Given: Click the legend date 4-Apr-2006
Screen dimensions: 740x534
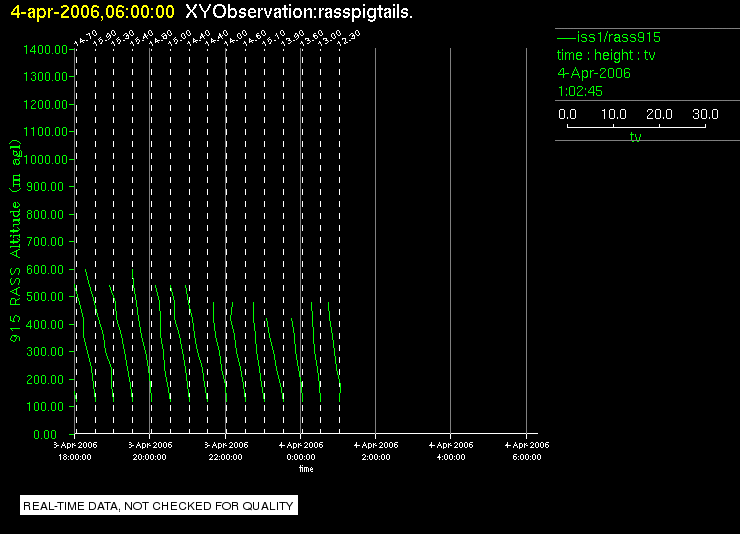Looking at the screenshot, I should tap(594, 73).
